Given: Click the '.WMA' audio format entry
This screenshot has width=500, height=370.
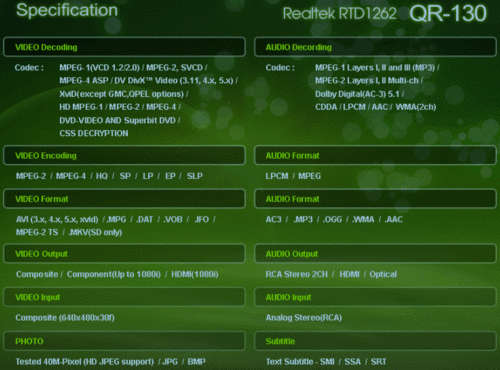Looking at the screenshot, I should tap(363, 220).
